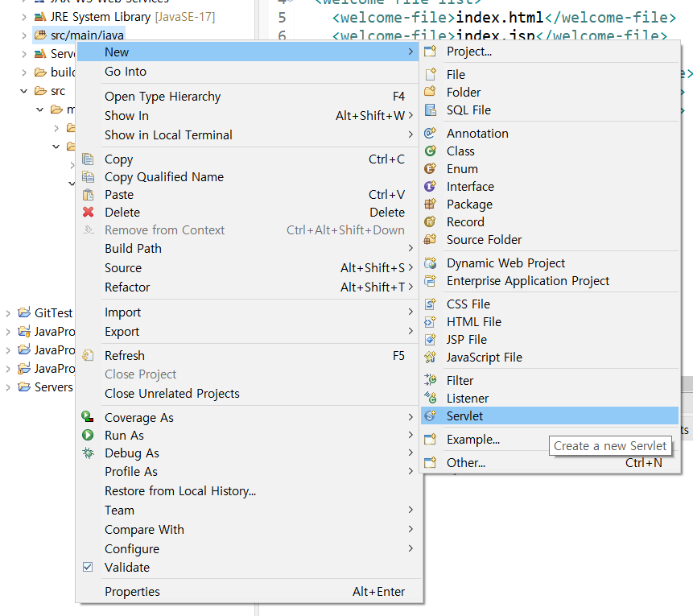Viewport: 693px width, 616px height.
Task: Expand the Servers node
Action: 8,387
